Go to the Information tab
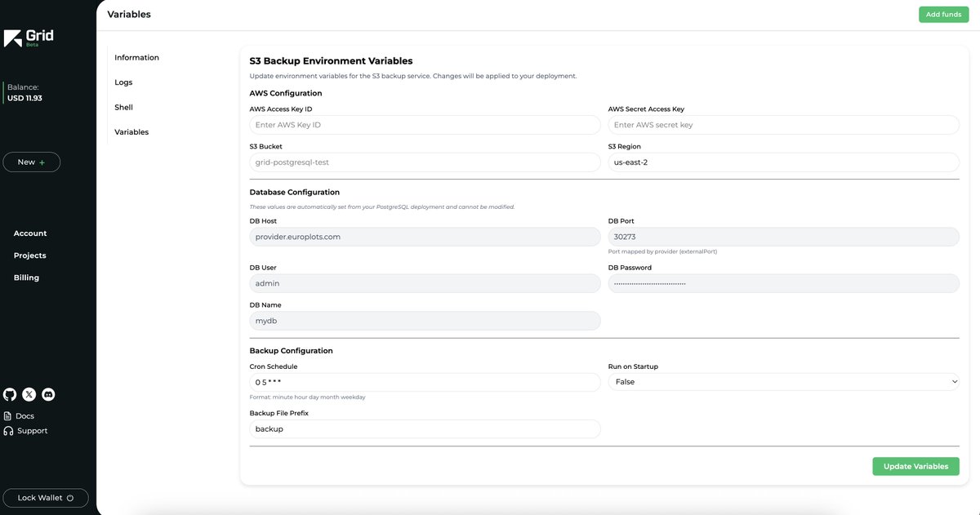The width and height of the screenshot is (980, 515). (136, 56)
